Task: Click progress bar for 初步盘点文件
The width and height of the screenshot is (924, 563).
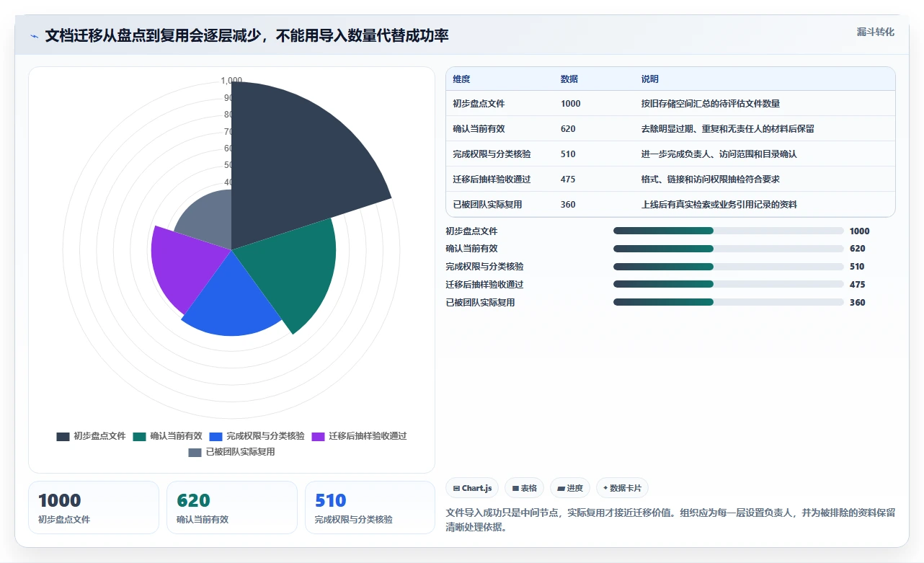Action: click(x=728, y=231)
